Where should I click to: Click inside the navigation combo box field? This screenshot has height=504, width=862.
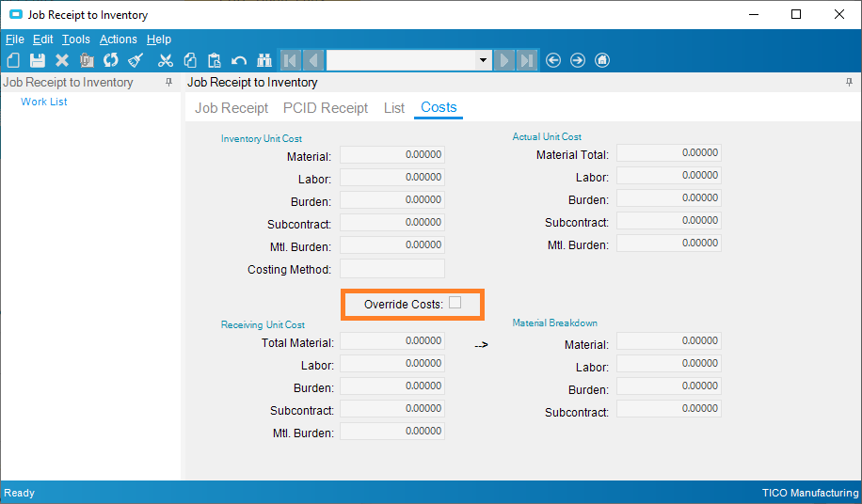click(x=401, y=60)
